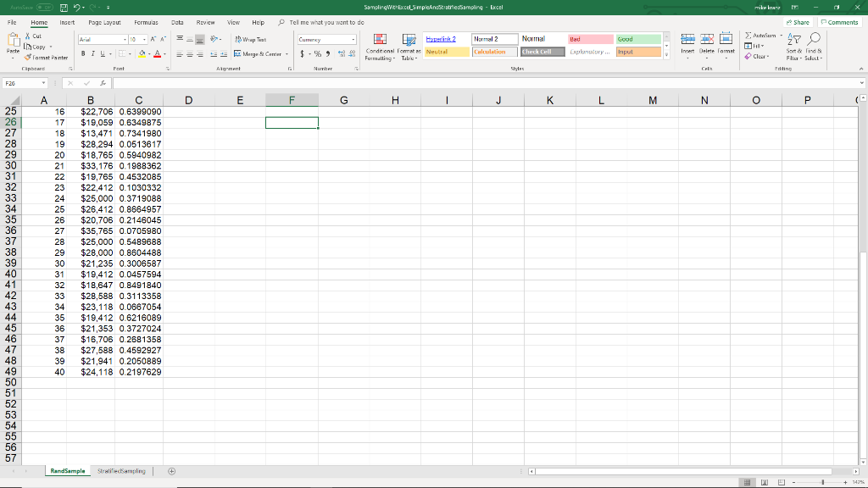
Task: Align cell text to the right
Action: point(200,54)
